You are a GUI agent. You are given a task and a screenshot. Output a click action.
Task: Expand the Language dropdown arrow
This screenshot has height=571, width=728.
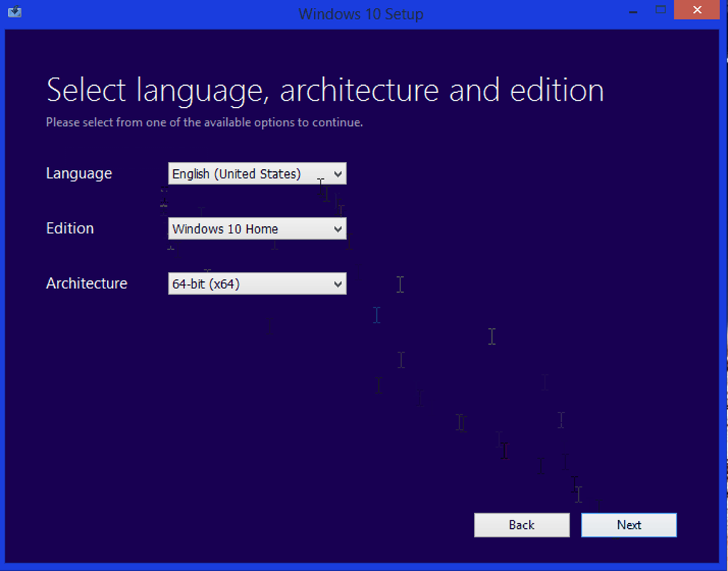[x=338, y=174]
